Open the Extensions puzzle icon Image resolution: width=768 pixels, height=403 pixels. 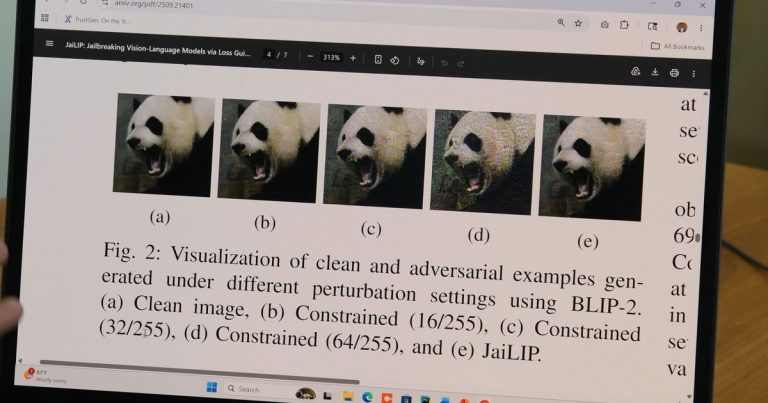[624, 24]
